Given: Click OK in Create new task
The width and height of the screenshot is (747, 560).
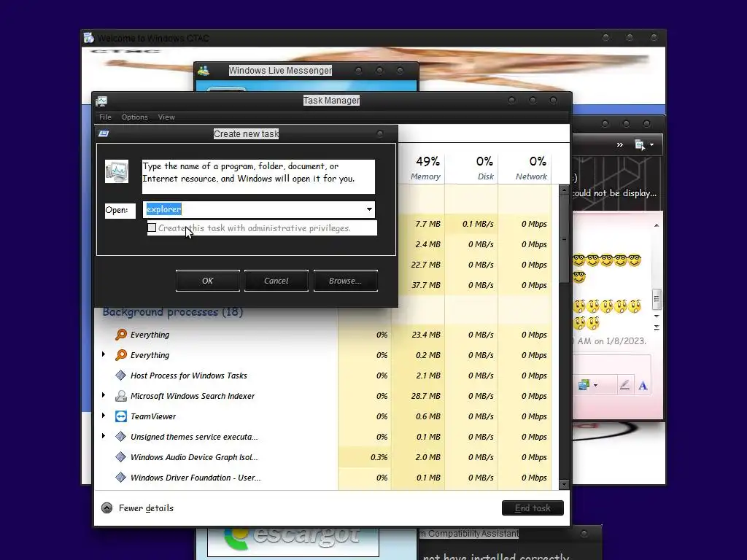Looking at the screenshot, I should (208, 281).
